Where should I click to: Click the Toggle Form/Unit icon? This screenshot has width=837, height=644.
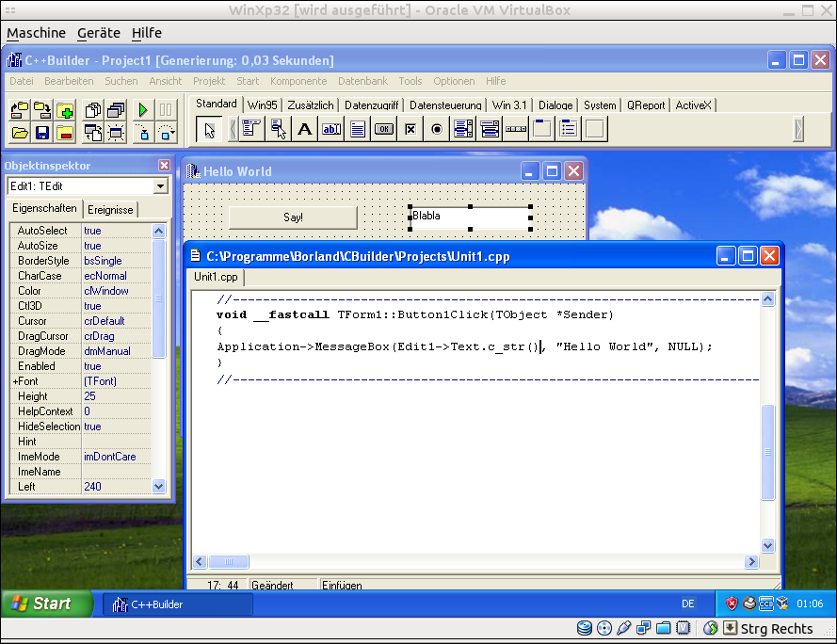pyautogui.click(x=93, y=132)
